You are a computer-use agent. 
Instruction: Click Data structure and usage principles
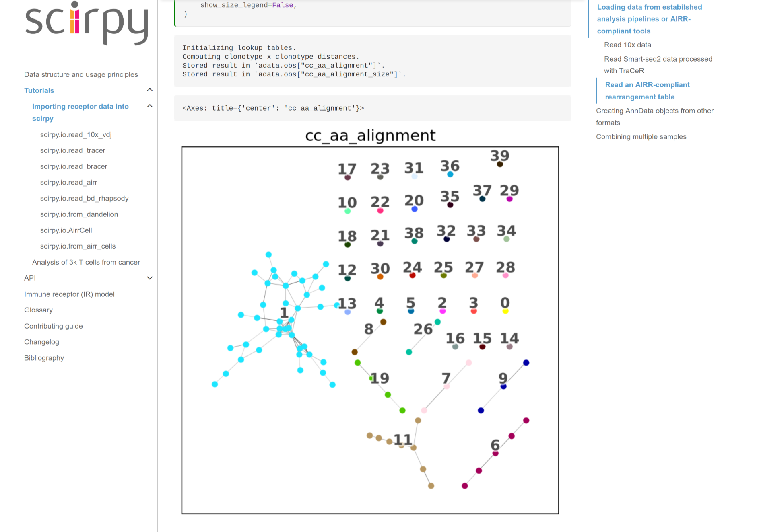(x=81, y=74)
